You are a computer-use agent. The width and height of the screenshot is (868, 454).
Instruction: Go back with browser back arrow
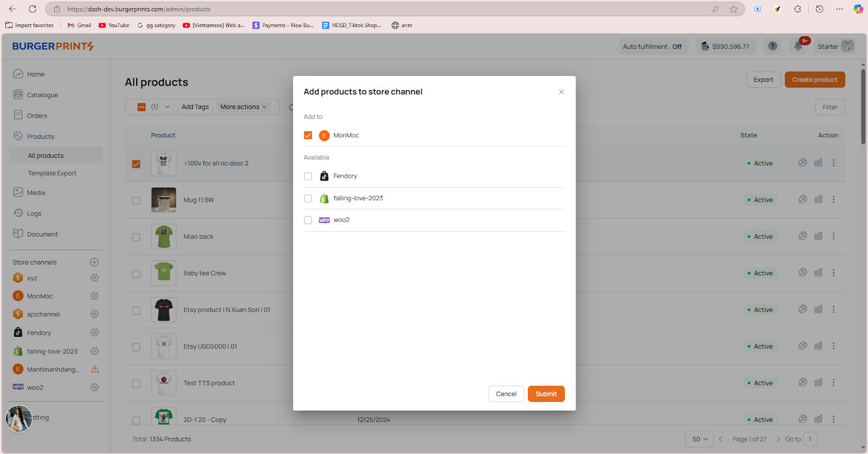point(12,9)
